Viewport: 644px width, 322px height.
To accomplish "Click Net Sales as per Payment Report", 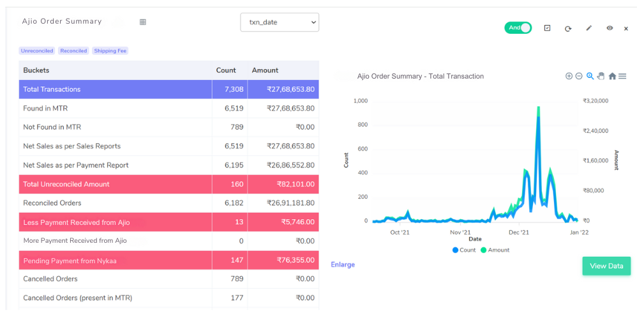I will tap(168, 165).
